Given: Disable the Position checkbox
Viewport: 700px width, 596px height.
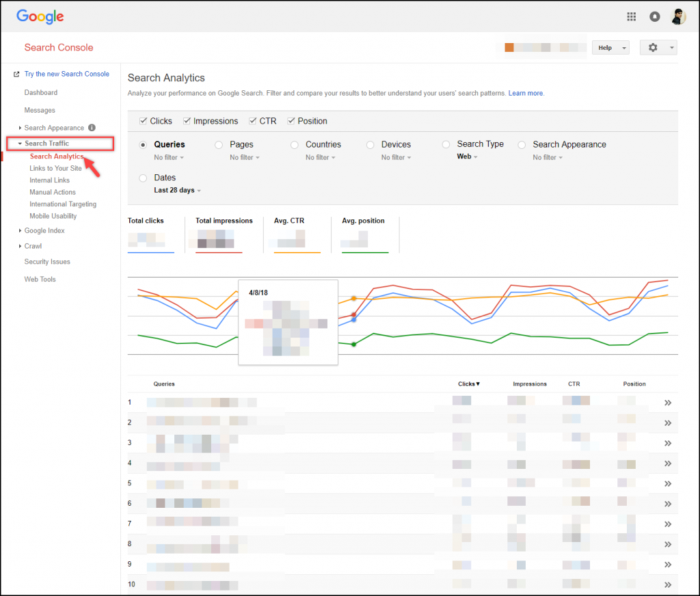Looking at the screenshot, I should 291,120.
